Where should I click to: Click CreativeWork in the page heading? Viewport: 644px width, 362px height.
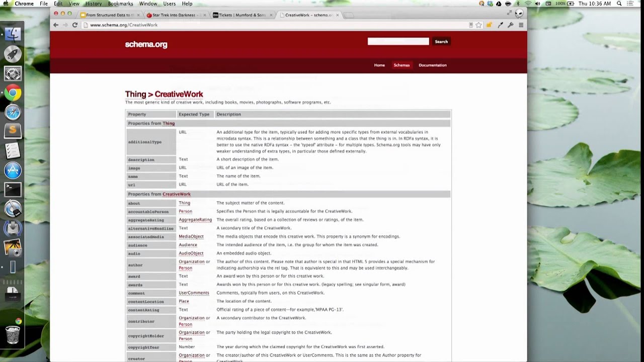point(179,94)
